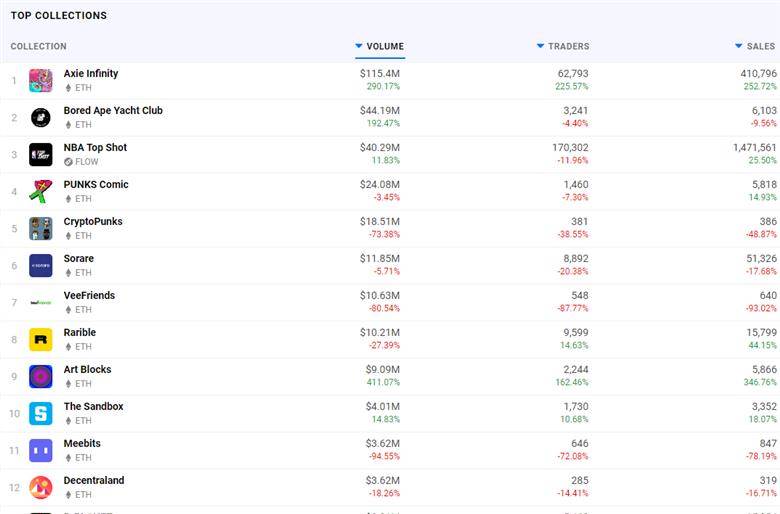Open the NBA Top Shot collection

[95, 148]
